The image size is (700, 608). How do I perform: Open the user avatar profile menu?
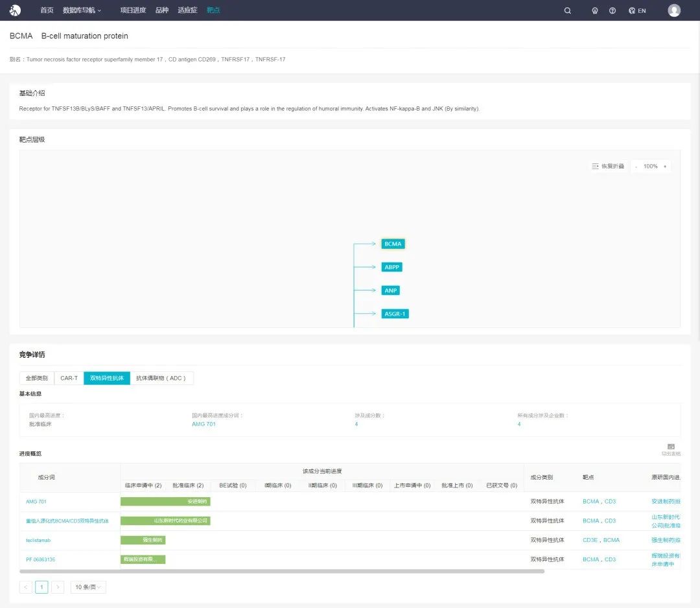(674, 10)
